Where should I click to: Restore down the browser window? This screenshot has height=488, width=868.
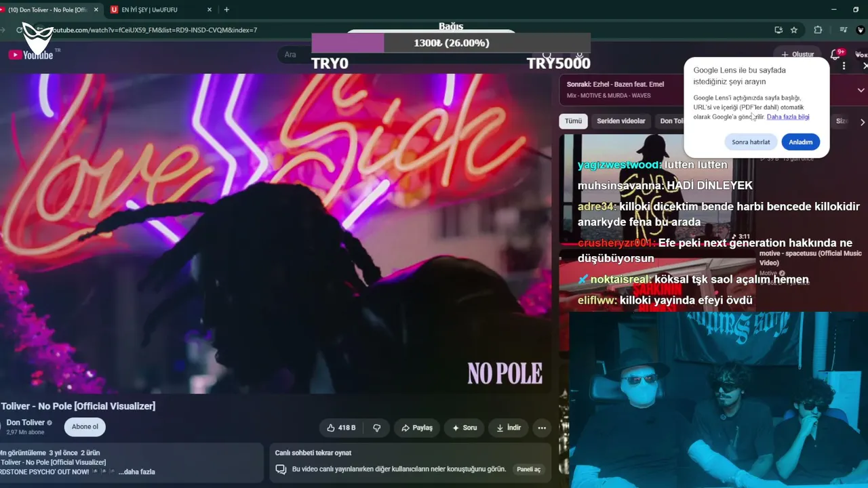(x=856, y=9)
